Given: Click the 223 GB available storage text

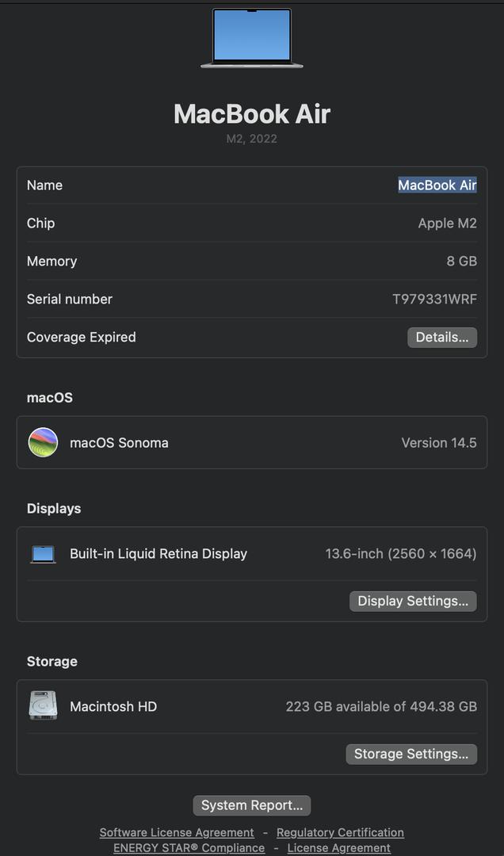Looking at the screenshot, I should tap(381, 706).
